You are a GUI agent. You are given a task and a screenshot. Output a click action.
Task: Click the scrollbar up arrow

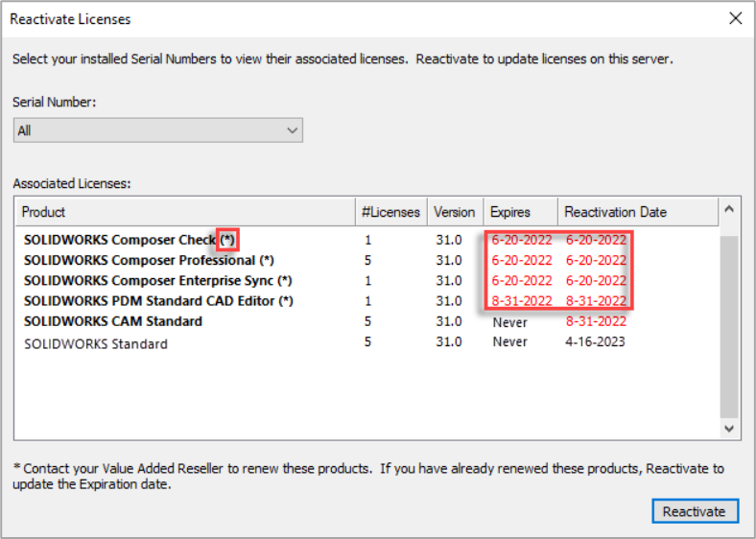coord(728,209)
